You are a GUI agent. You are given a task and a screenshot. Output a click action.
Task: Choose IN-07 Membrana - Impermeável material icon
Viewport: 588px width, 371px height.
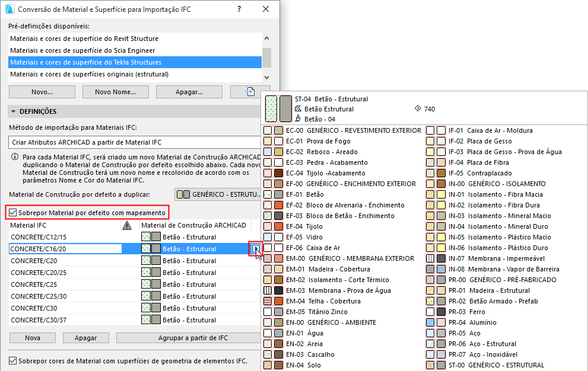click(x=430, y=258)
